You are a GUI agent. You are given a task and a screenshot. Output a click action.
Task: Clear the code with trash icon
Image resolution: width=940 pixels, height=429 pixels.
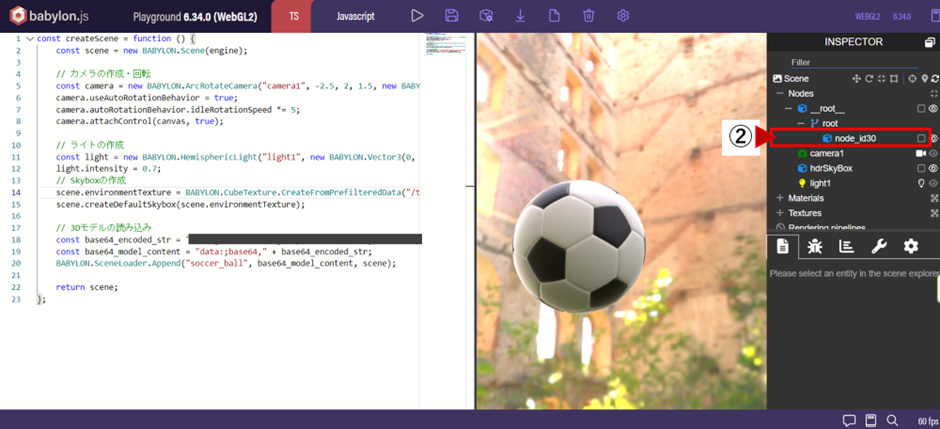pos(589,16)
